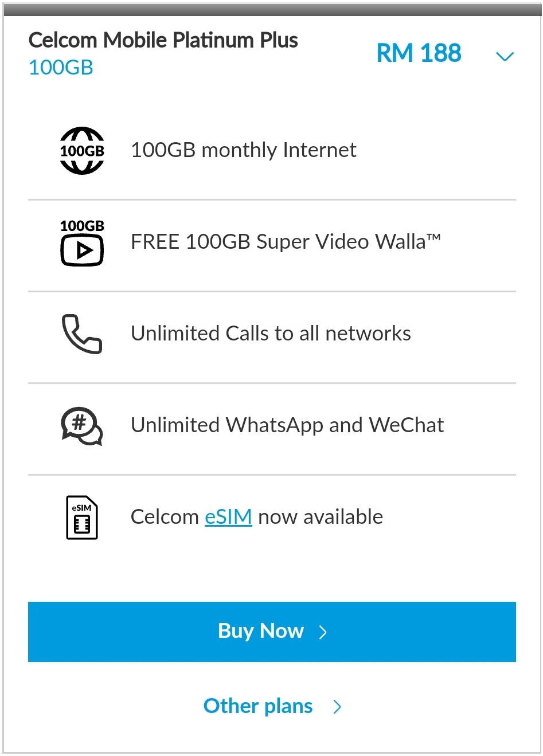
Task: Expand plan details chevron next to RM 188
Action: (x=505, y=56)
